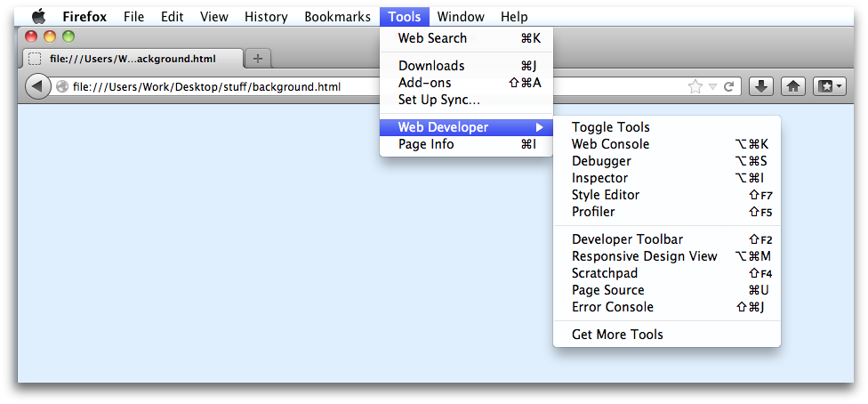Click the back navigation arrow button
The image size is (868, 404).
point(37,86)
